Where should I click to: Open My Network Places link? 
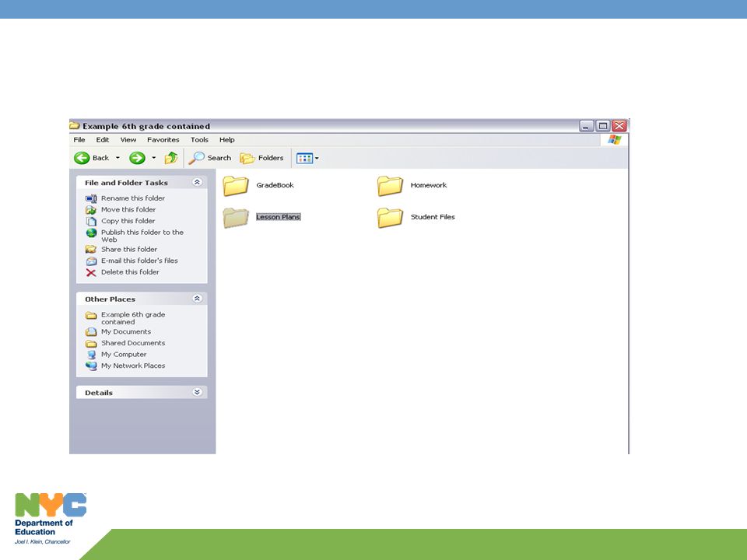click(133, 366)
